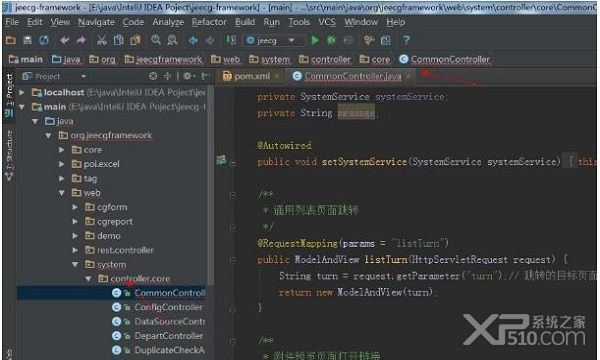Close the pom.xml tab
Viewport: 600px width, 360px height.
click(x=277, y=76)
